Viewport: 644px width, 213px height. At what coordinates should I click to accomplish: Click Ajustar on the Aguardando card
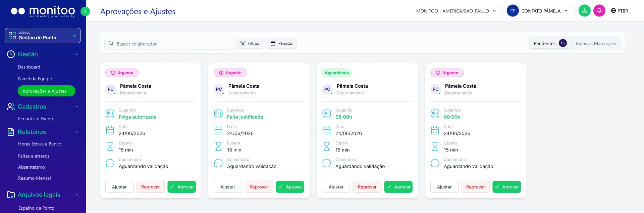pyautogui.click(x=336, y=187)
